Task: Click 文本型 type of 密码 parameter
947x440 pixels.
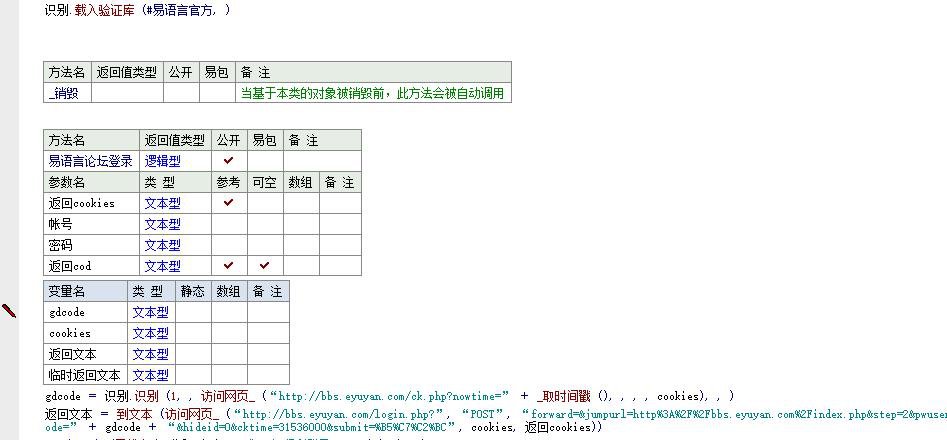Action: coord(163,245)
